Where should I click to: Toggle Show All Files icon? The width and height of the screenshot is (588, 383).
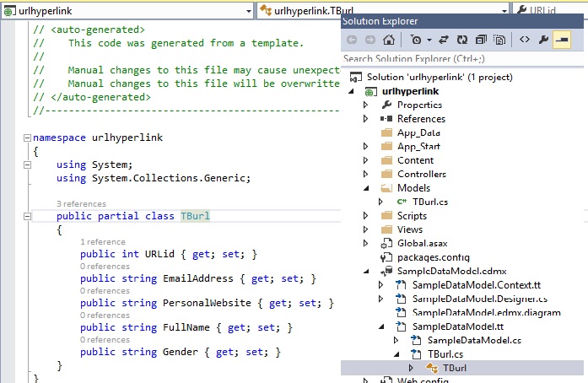(x=499, y=40)
